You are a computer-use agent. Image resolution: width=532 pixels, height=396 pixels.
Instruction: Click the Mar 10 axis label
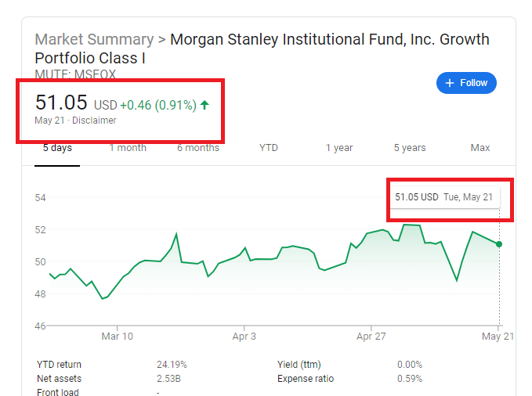click(x=116, y=336)
